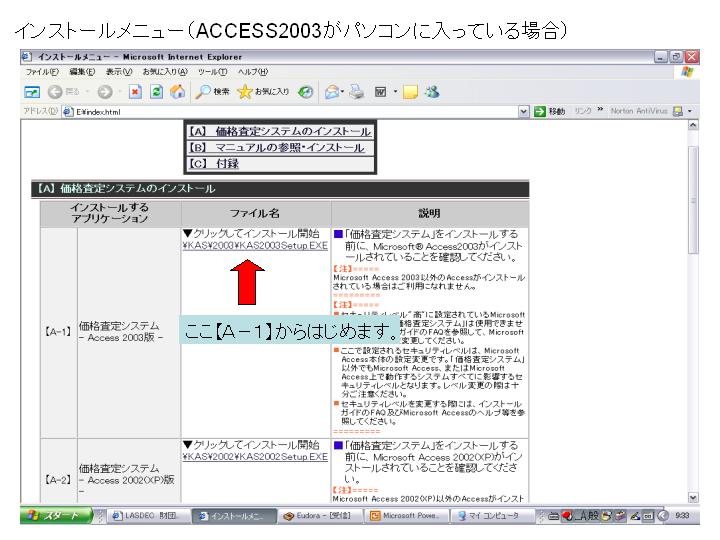
Task: Expand the リンク links chevron
Action: click(600, 110)
